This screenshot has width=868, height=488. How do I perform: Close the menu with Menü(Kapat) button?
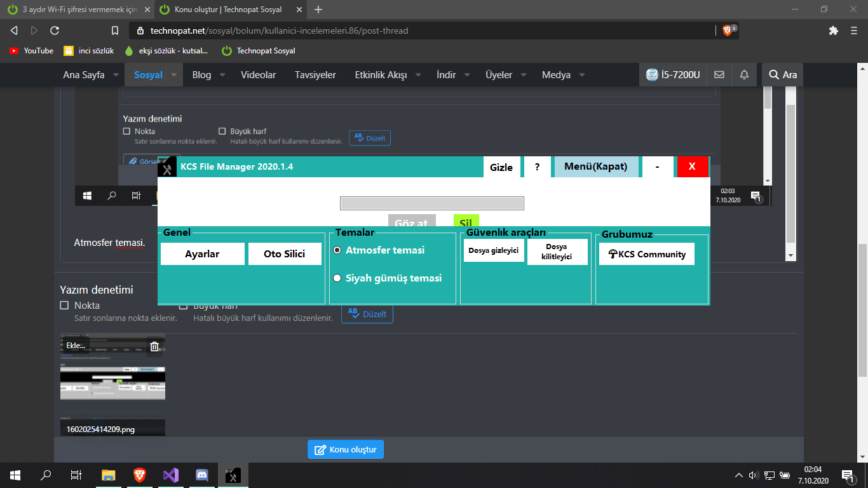(596, 166)
